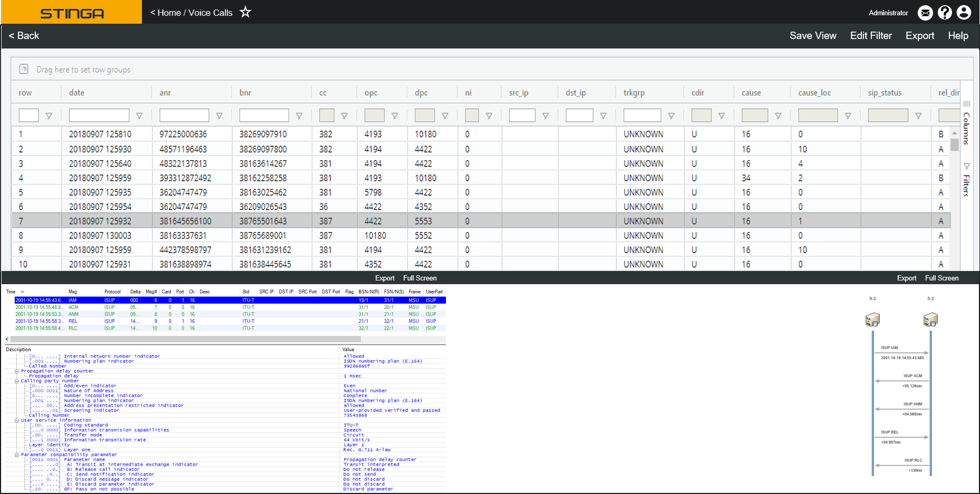Open filter funnel for row column
The width and height of the screenshot is (980, 494).
pyautogui.click(x=49, y=116)
